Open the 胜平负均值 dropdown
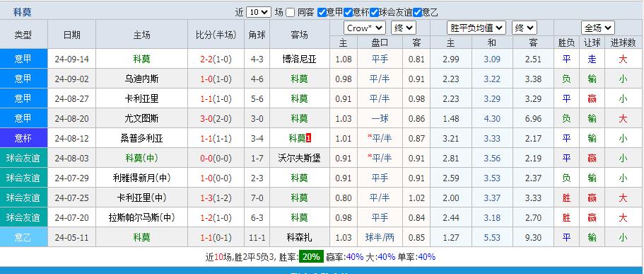This screenshot has height=274, width=644. pyautogui.click(x=476, y=28)
